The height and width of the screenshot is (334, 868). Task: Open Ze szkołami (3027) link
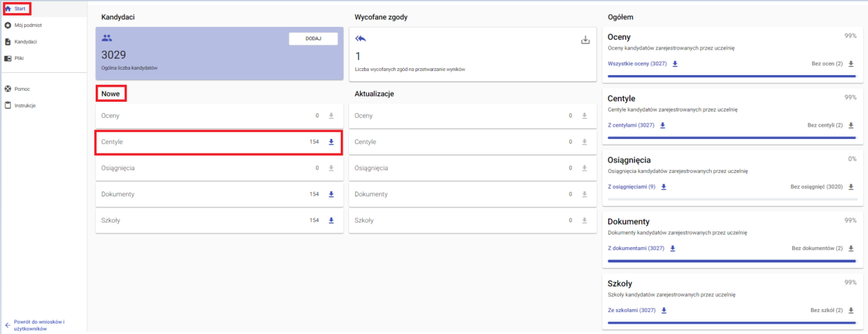[x=631, y=310]
